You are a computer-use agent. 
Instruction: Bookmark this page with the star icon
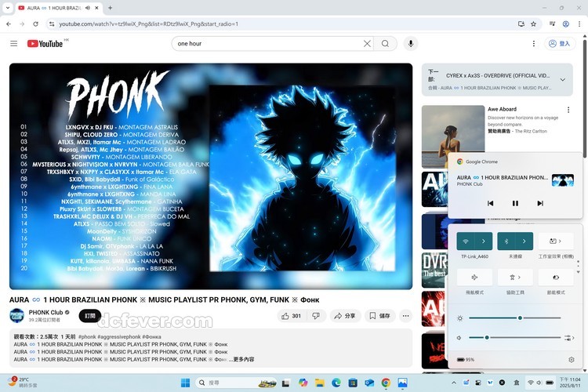click(x=533, y=24)
